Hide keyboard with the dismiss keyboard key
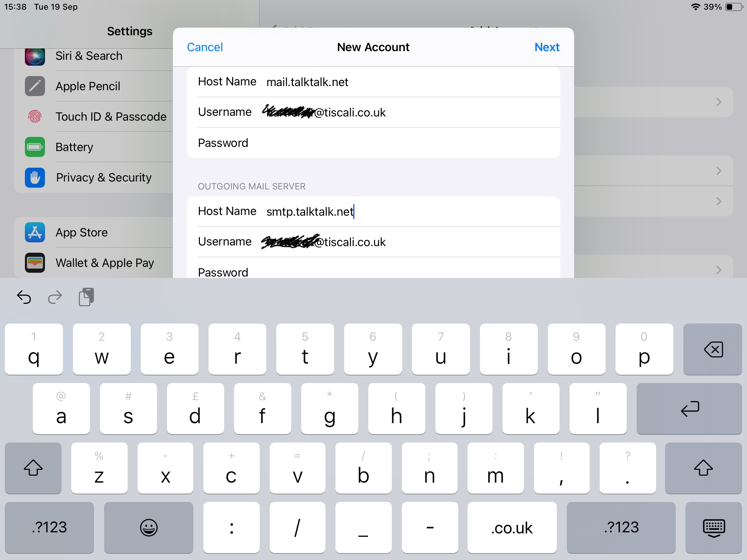747x560 pixels. (x=714, y=528)
